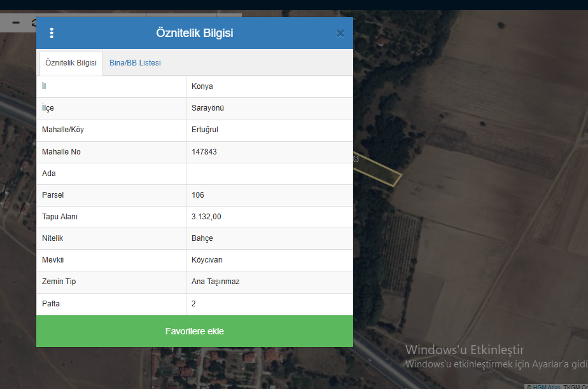Viewport: 588px width, 389px height.
Task: Click the Ertuğrul value in Mahalle/Köy row
Action: click(x=205, y=130)
